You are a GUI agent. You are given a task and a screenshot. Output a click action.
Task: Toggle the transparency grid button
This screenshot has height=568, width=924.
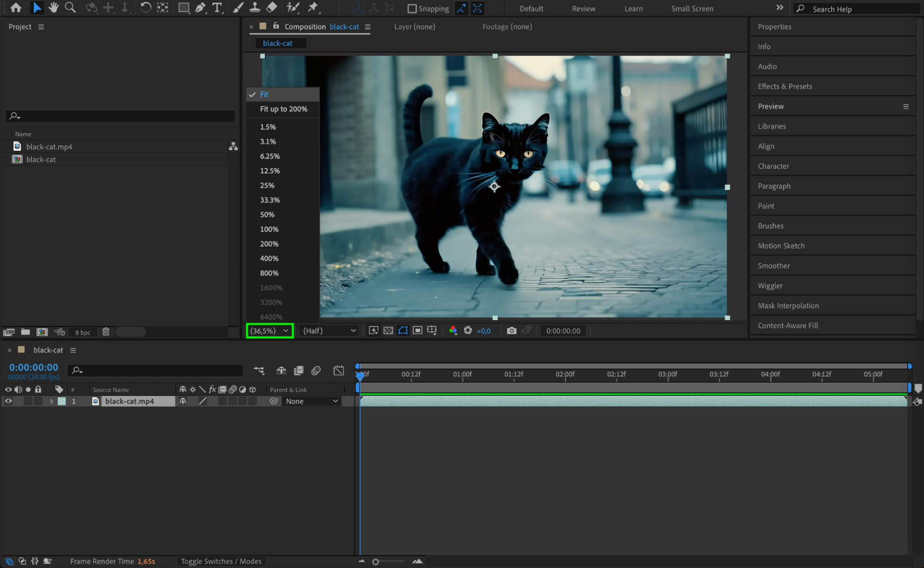coord(388,330)
